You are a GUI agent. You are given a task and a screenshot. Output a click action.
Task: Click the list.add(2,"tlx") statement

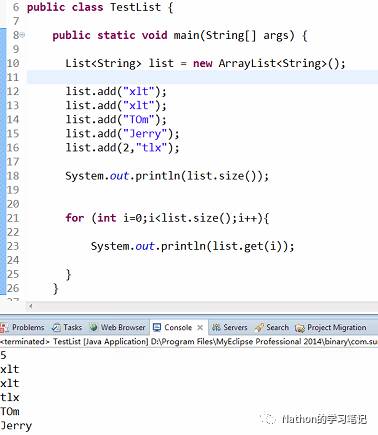coord(122,147)
